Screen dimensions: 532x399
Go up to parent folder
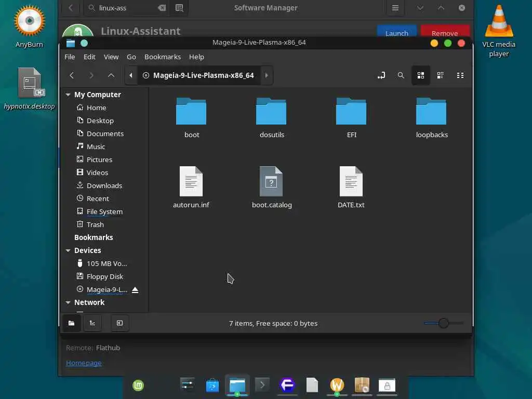(x=111, y=75)
